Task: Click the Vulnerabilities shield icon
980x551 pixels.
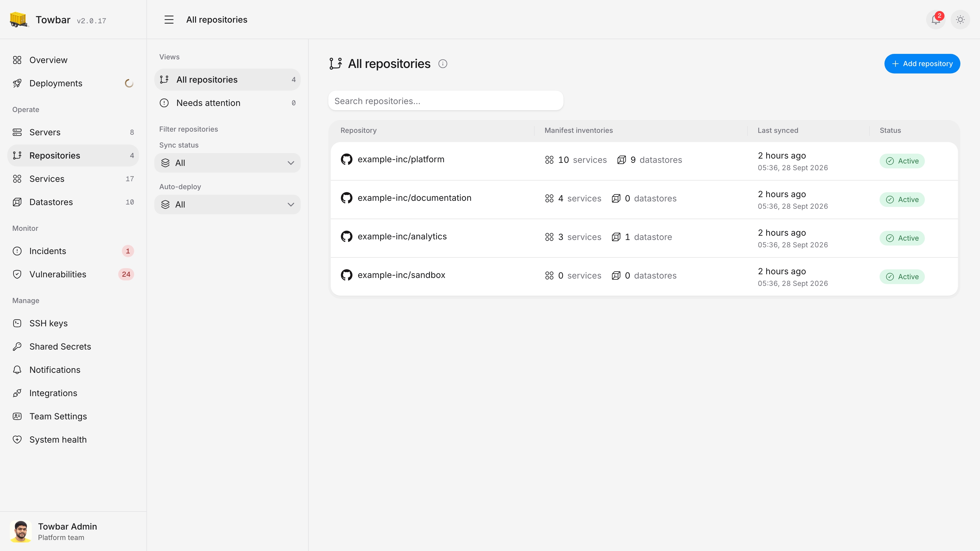Action: tap(17, 274)
